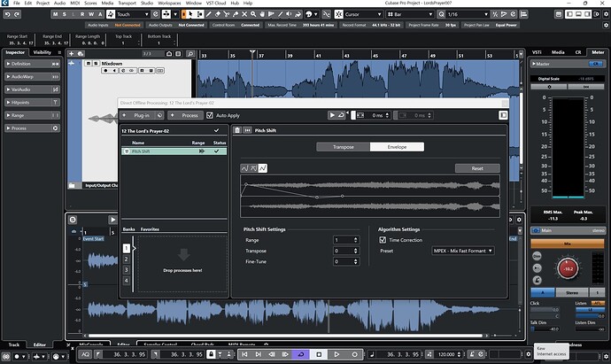Screen dimensions: 611x364
Task: Open the Touch automation mode dropdown
Action: [133, 14]
